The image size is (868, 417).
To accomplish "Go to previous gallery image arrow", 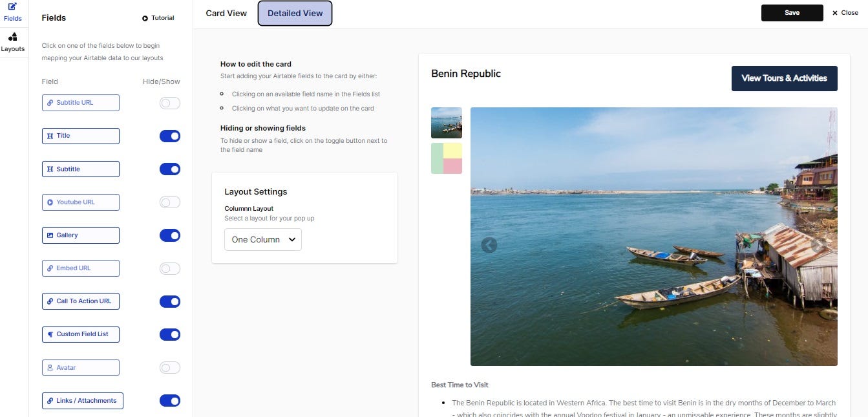I will (x=489, y=245).
